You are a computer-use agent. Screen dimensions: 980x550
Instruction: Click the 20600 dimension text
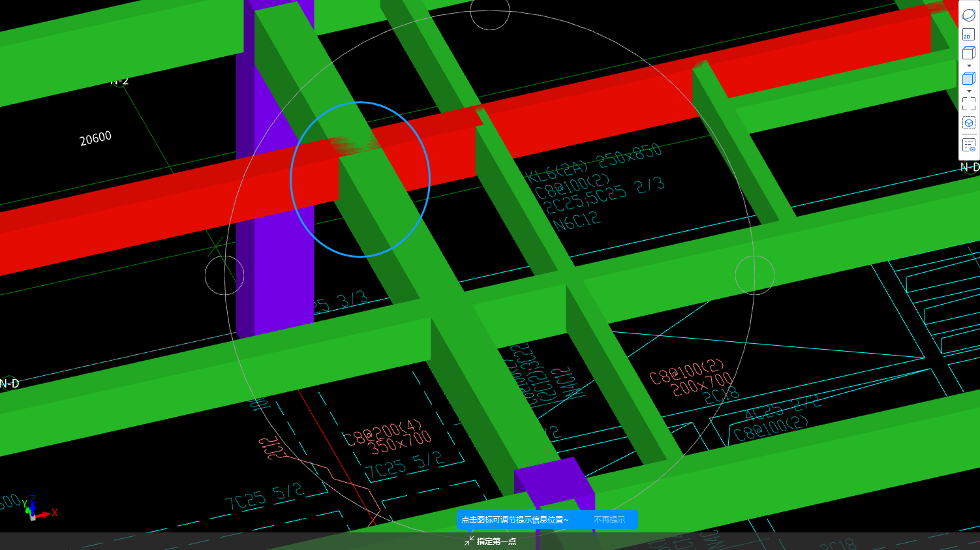tap(95, 138)
